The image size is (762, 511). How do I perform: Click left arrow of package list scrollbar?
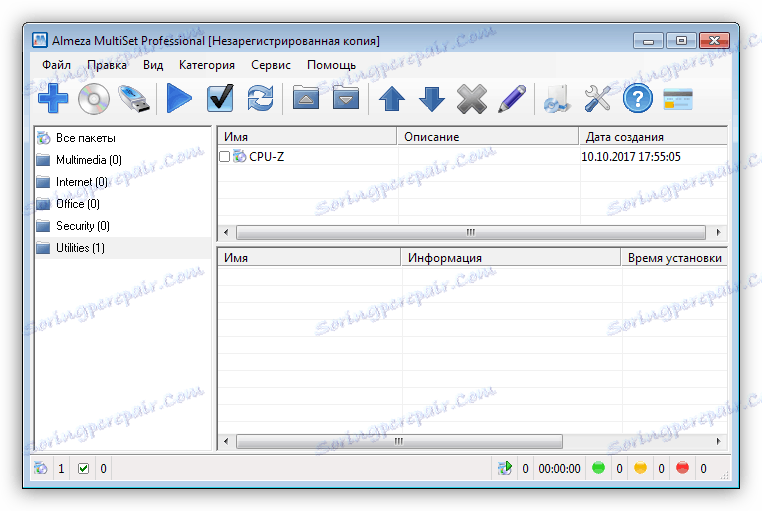click(226, 232)
